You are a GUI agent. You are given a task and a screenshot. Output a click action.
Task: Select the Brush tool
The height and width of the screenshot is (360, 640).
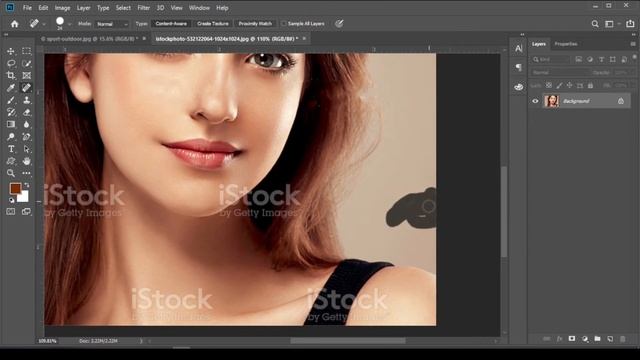11,100
